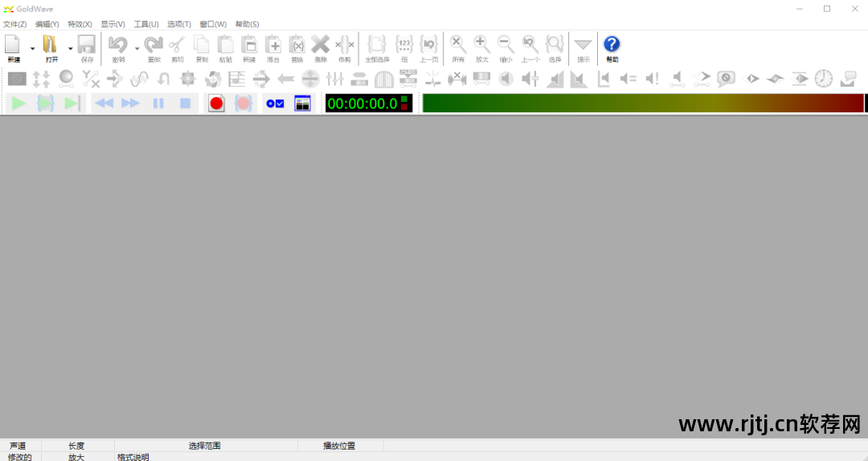Viewport: 868px width, 461px height.
Task: Click the 上一个 previous zoom icon
Action: 530,44
